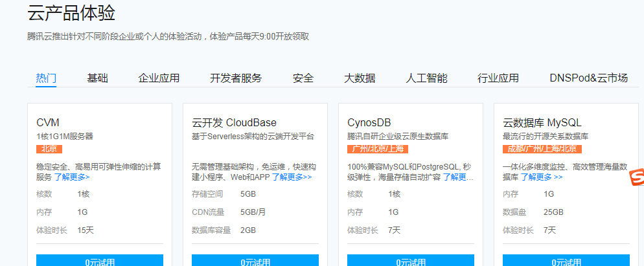The image size is (644, 266).
Task: Click 成都/广州/上海/北京 tag on MySQL card
Action: (542, 149)
